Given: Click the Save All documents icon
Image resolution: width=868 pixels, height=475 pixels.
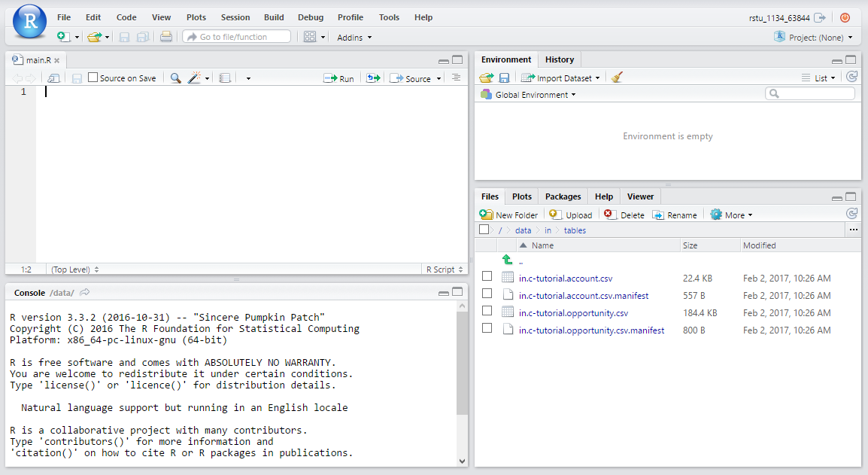Looking at the screenshot, I should [x=143, y=37].
